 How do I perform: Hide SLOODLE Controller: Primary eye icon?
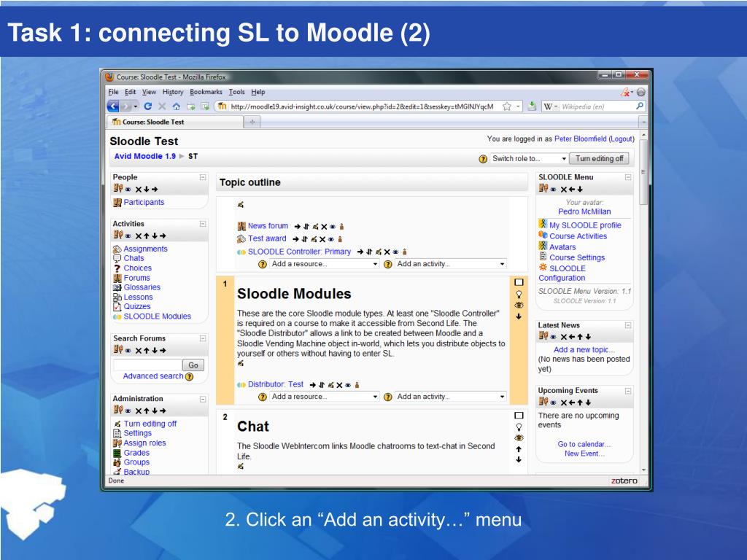tap(395, 252)
